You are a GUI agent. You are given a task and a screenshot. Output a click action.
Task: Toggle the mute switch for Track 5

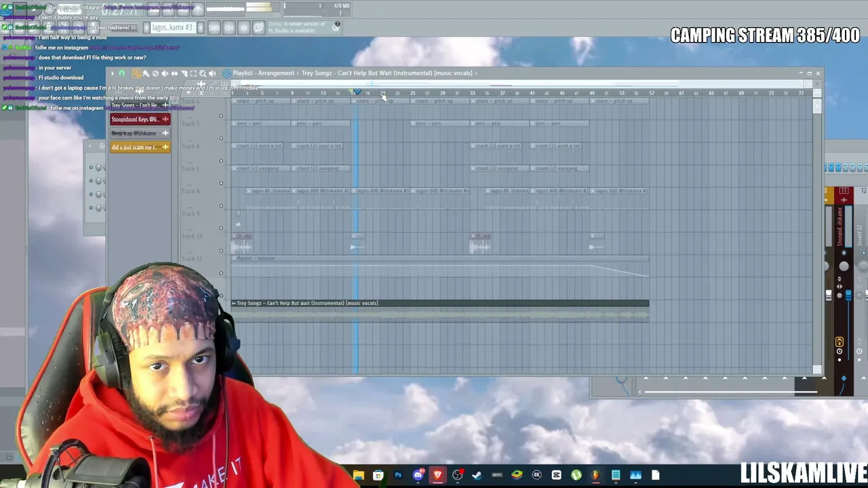click(221, 138)
